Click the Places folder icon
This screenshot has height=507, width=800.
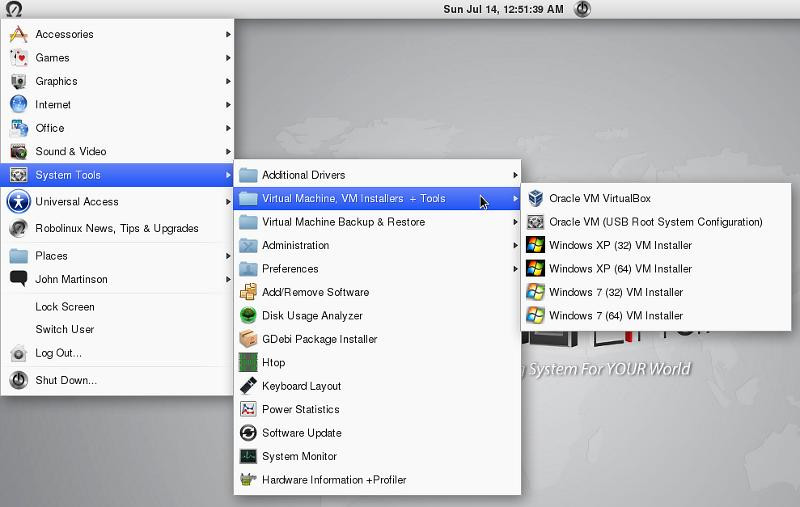(x=18, y=256)
